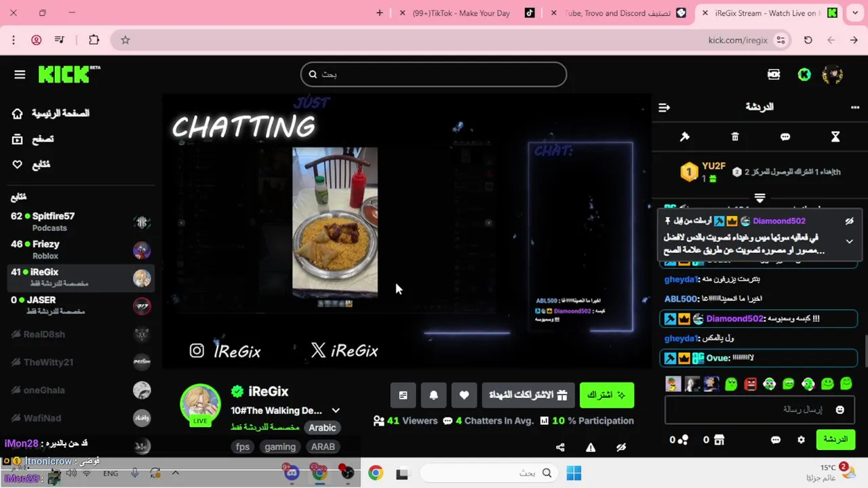The width and height of the screenshot is (868, 488).
Task: Click the eye-slash icon below stats
Action: point(620,447)
